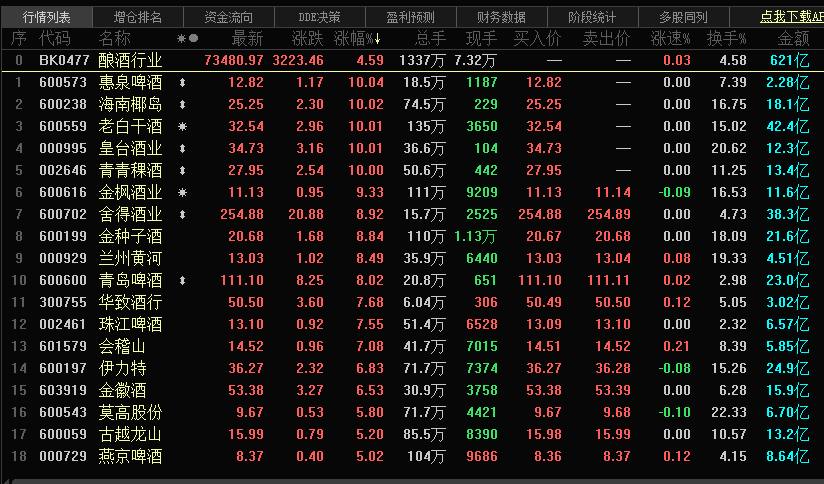This screenshot has width=824, height=484.
Task: Click the 22.33 turnover value for 莫高股份
Action: pos(729,413)
